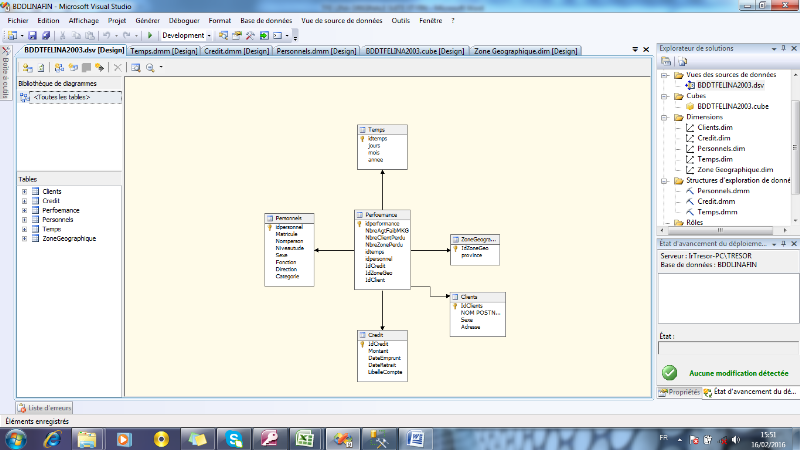This screenshot has width=800, height=450.
Task: Open the Excel icon in the taskbar
Action: (x=305, y=439)
